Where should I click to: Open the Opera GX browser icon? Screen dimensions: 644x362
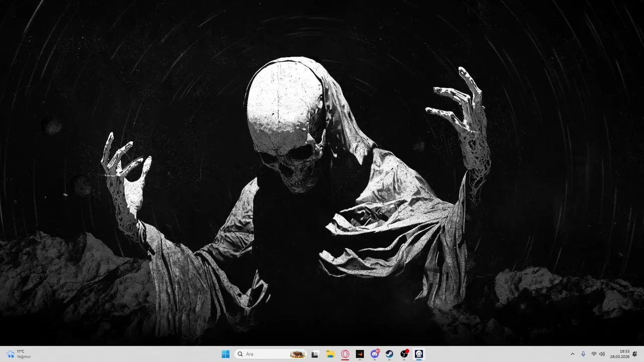[x=345, y=354]
